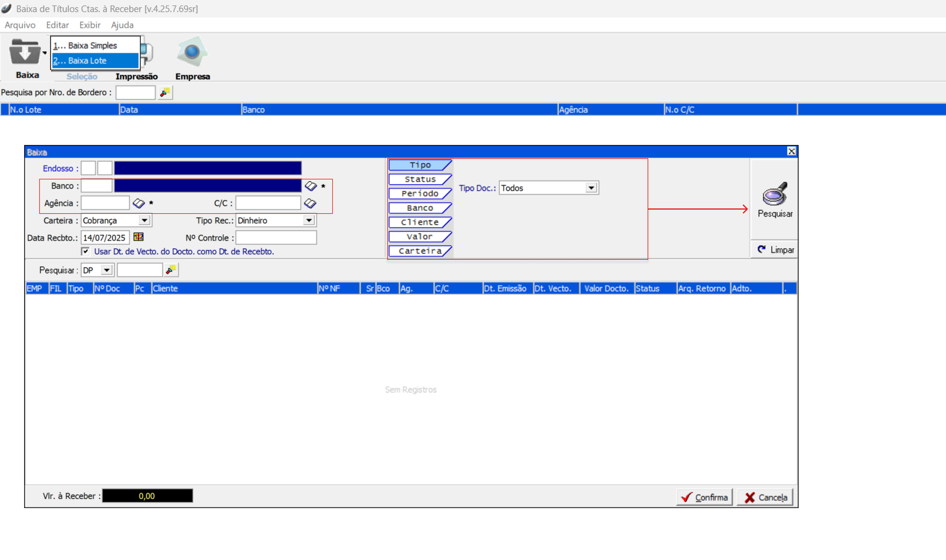Open Tipo Doc. Todos dropdown
Screen dimensions: 946x560
pos(591,188)
